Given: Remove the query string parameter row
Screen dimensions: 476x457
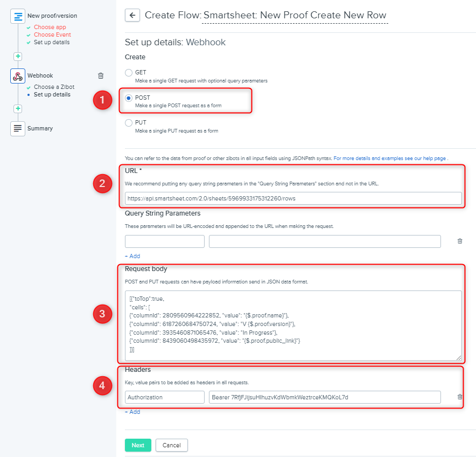Looking at the screenshot, I should pyautogui.click(x=459, y=241).
